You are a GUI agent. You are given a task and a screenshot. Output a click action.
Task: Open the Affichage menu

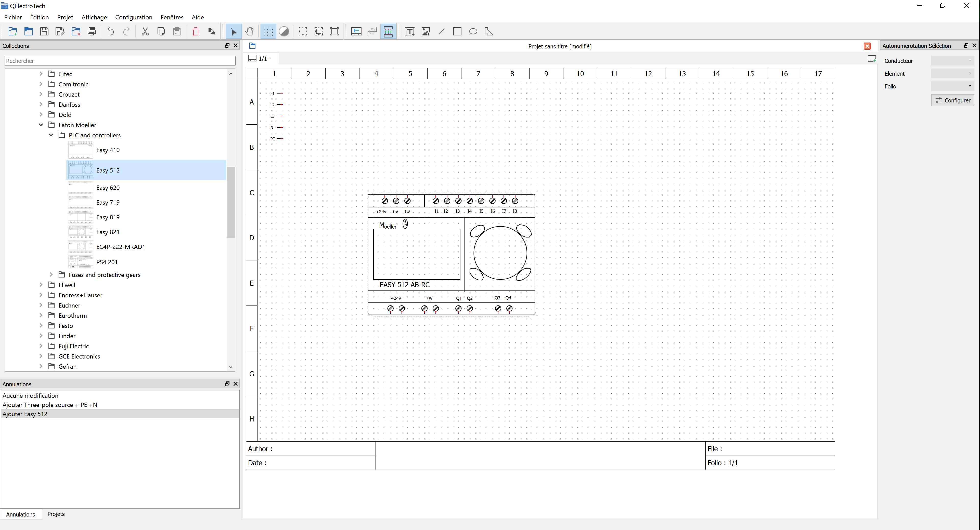(94, 17)
